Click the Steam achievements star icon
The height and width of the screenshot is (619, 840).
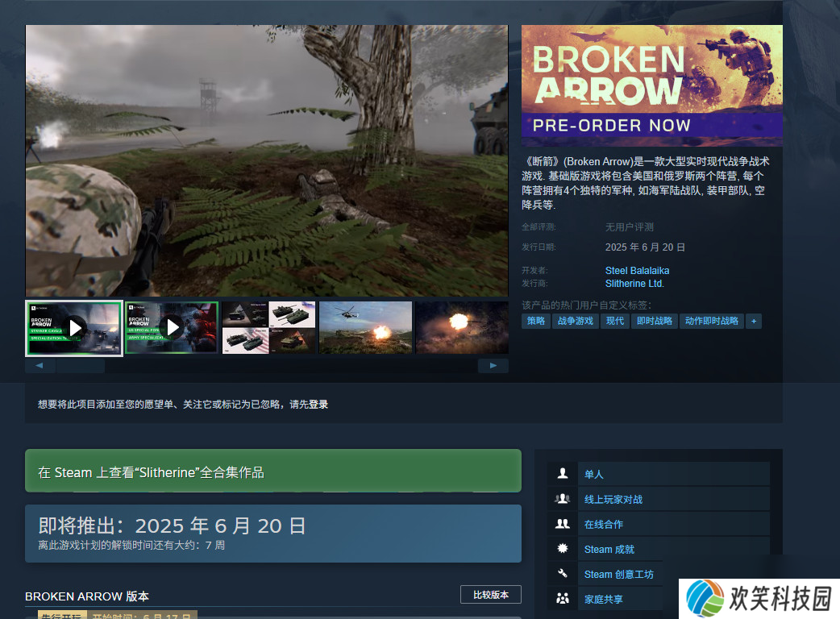click(563, 548)
